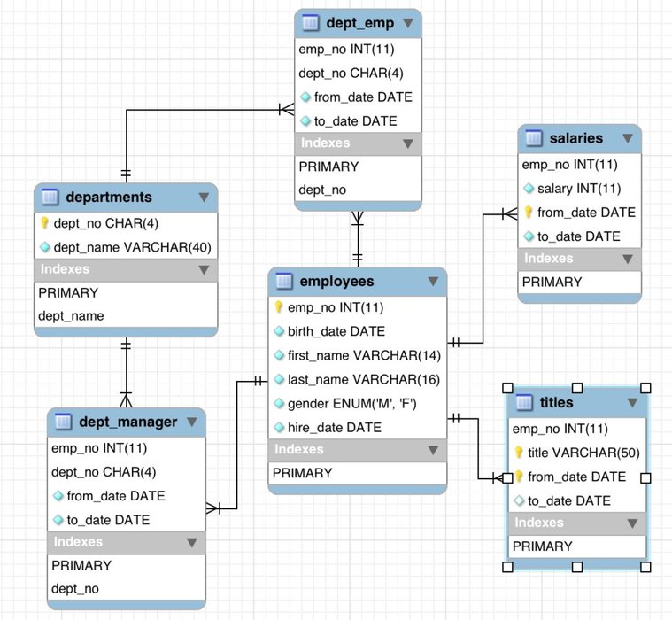Select the 'dept_no CHAR(4)' column in dept_emp
This screenshot has width=672, height=620.
[359, 74]
